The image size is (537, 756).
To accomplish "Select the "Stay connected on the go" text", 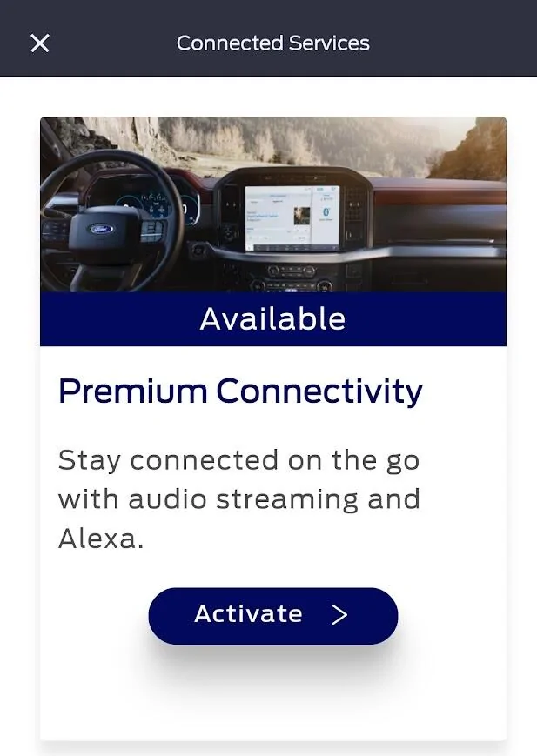I will click(238, 460).
